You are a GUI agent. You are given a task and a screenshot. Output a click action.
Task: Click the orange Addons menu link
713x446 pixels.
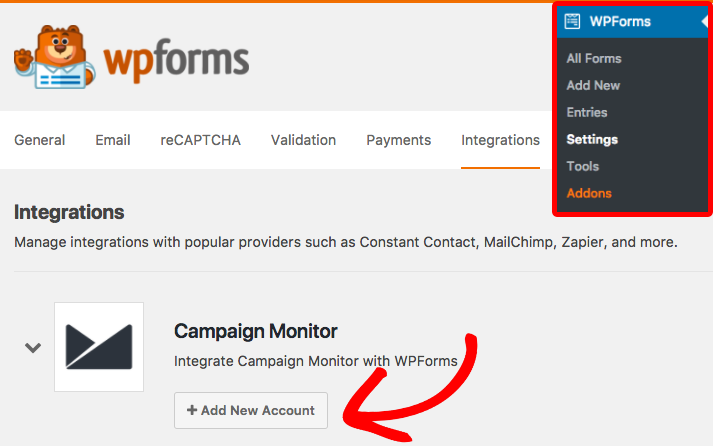(x=589, y=193)
